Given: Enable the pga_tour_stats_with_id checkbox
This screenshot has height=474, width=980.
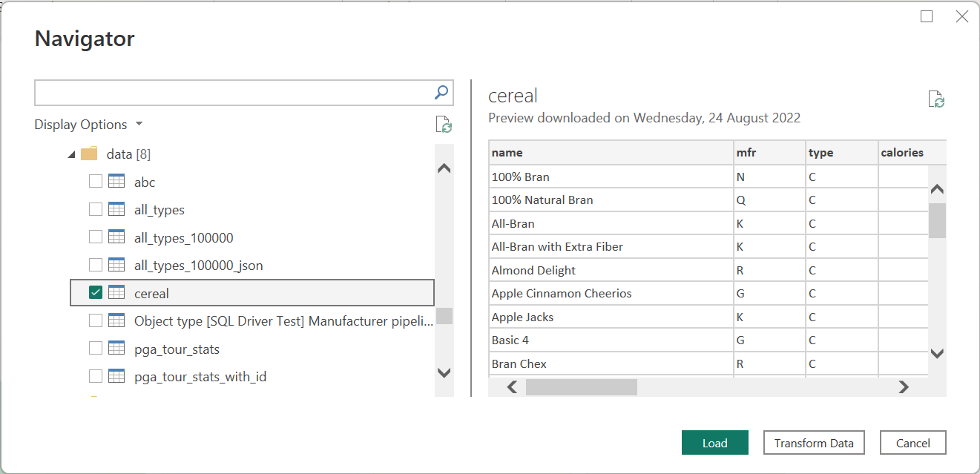Looking at the screenshot, I should (x=95, y=376).
